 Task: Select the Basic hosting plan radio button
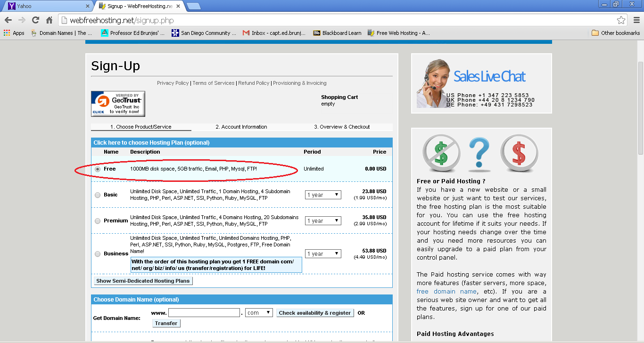point(98,195)
